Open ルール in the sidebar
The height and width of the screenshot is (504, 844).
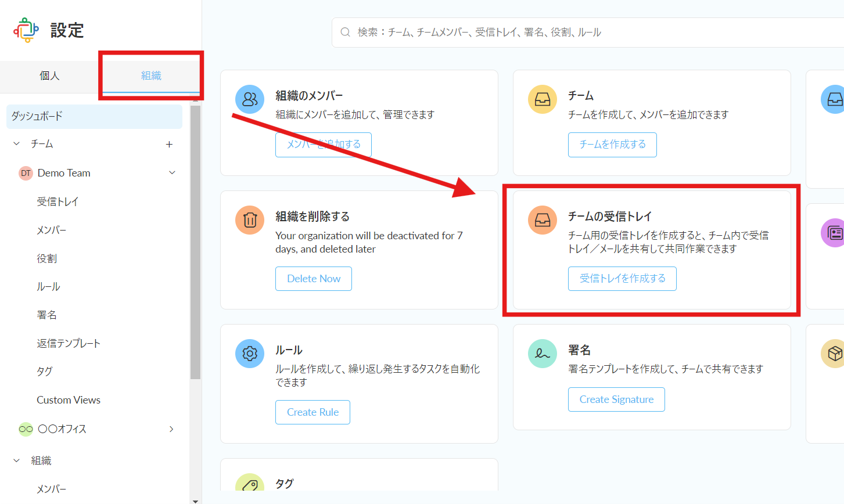[48, 286]
